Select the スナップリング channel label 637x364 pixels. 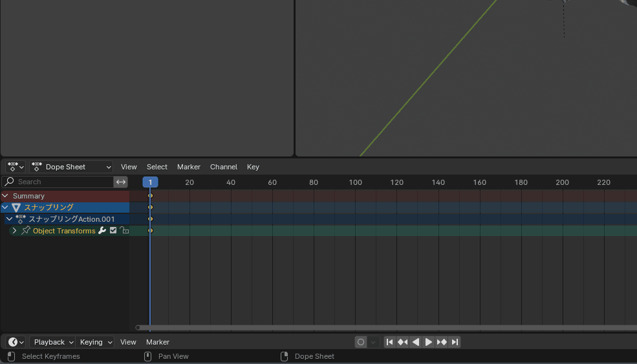click(x=49, y=207)
